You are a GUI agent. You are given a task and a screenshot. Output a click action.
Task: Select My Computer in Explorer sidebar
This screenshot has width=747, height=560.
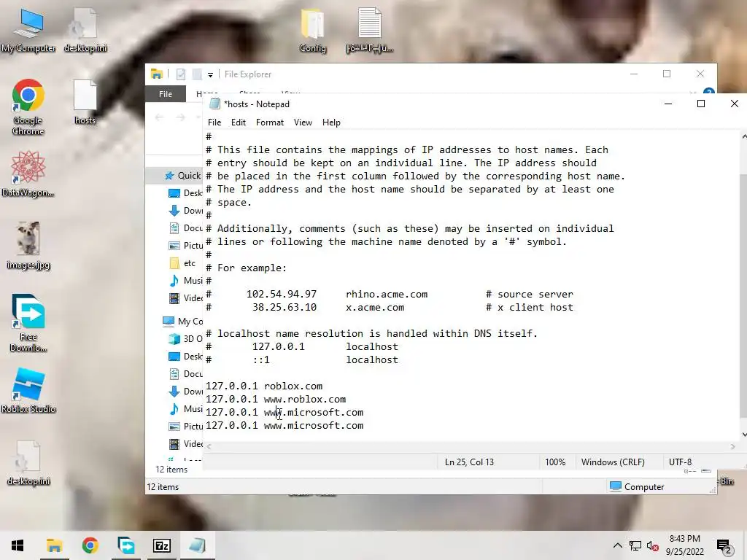(x=182, y=322)
